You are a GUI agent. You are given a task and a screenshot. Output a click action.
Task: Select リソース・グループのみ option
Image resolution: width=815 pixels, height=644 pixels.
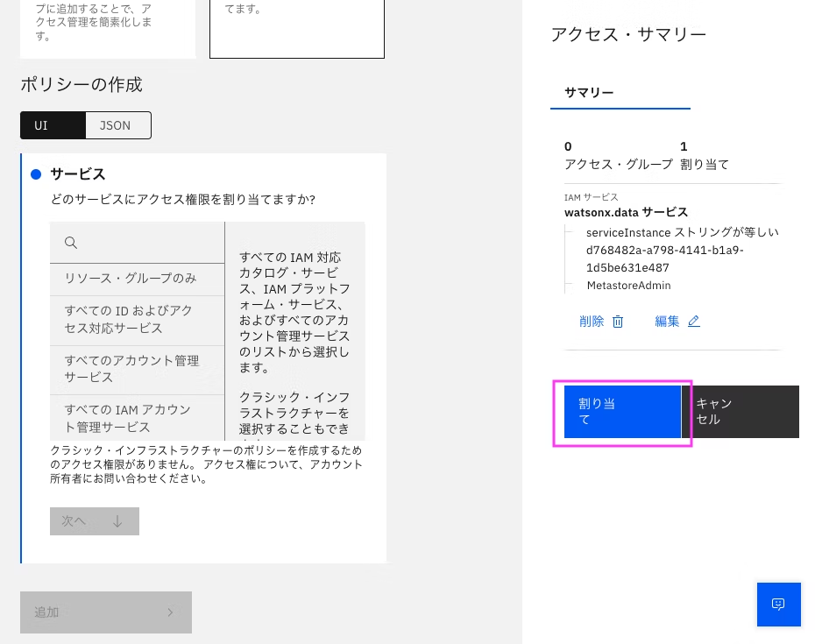pyautogui.click(x=138, y=279)
